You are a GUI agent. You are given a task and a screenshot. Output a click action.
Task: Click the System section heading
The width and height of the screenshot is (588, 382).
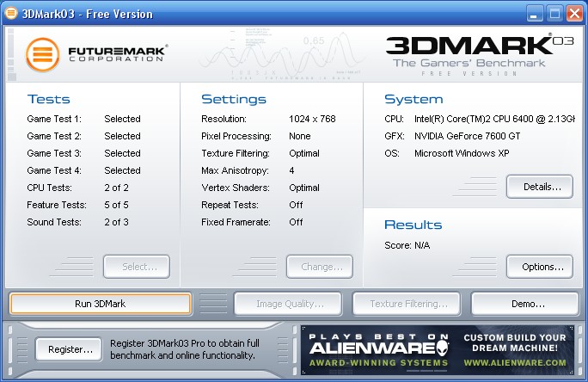413,99
